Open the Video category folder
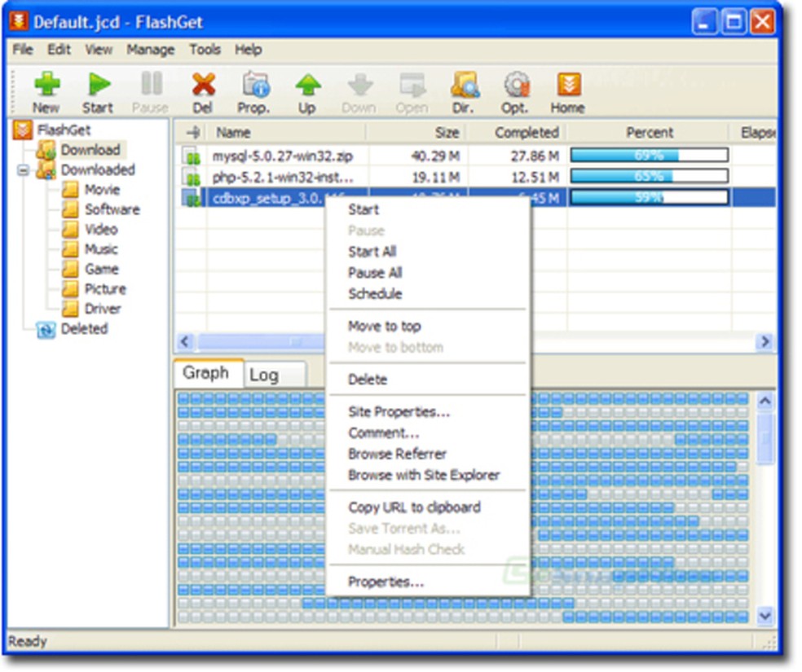802x672 pixels. click(101, 230)
